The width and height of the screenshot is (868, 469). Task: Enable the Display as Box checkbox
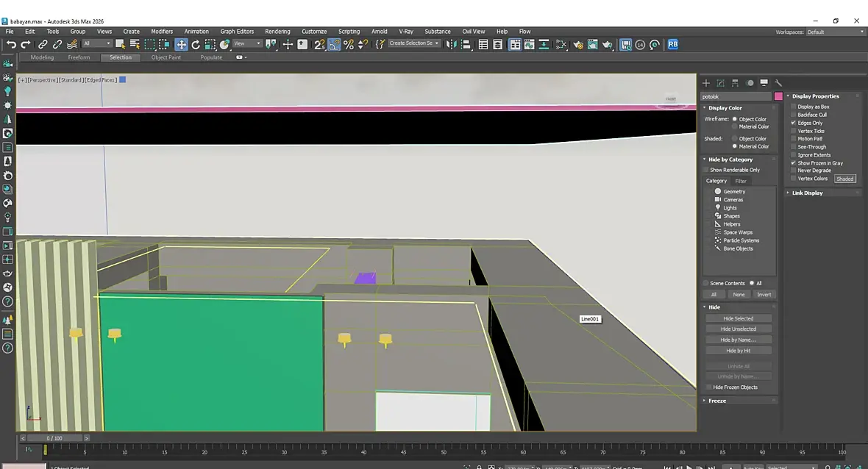coord(794,107)
